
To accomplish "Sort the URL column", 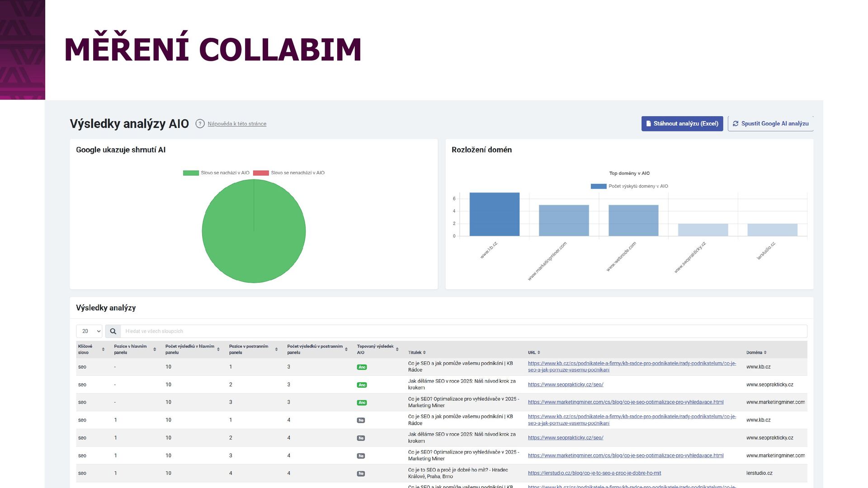I will click(x=539, y=352).
